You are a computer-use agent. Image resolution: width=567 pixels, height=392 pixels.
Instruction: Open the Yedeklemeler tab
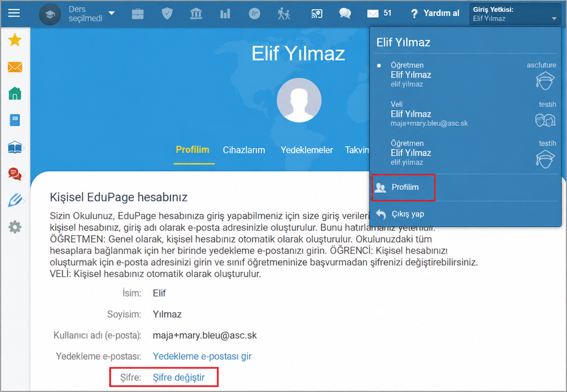[307, 150]
